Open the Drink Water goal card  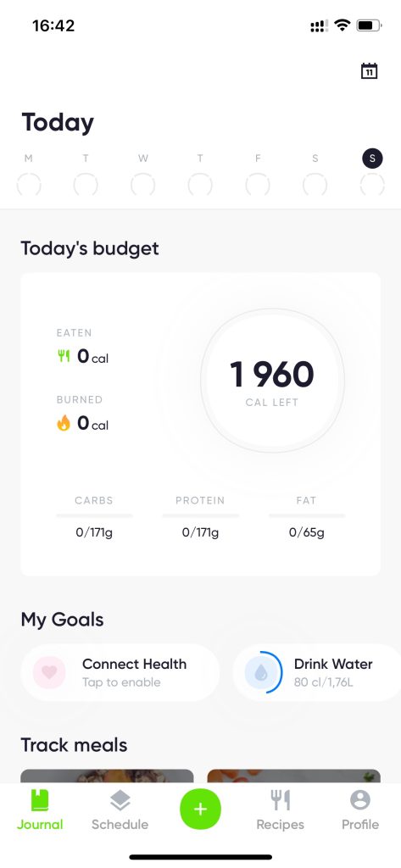coord(317,672)
